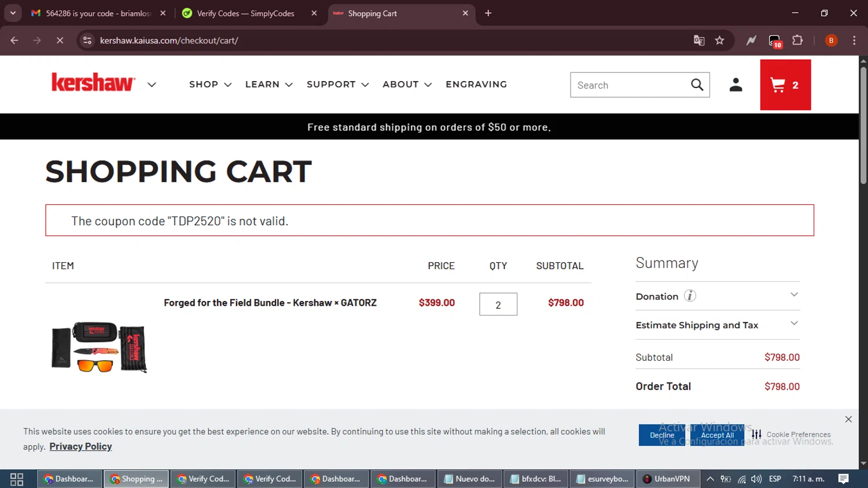Click the magnifier search icon
Screen dimensions: 868x488
pyautogui.click(x=697, y=85)
